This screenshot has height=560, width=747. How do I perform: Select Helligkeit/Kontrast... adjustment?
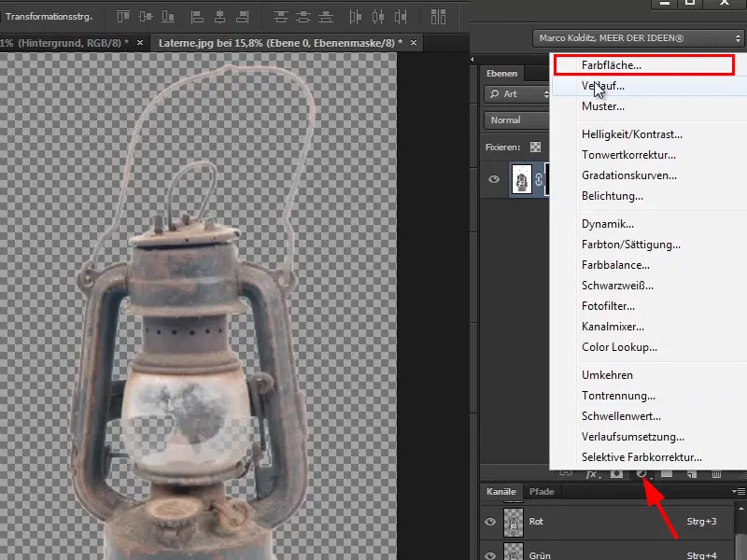[649, 134]
